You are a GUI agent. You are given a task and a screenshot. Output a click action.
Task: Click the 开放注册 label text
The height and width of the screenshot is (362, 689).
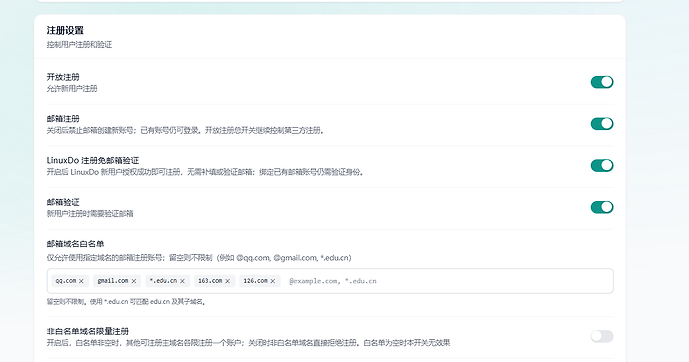[x=63, y=77]
